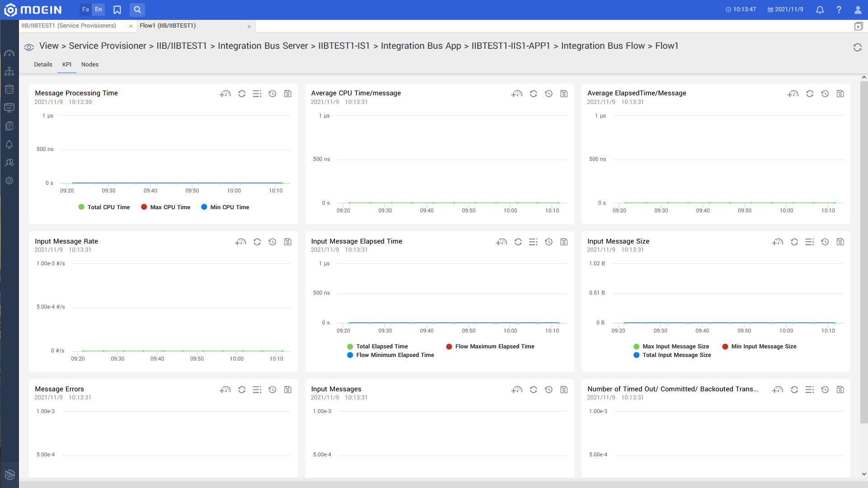Toggle Total Elapsed Time series in legend
This screenshot has width=868, height=488.
click(x=377, y=347)
